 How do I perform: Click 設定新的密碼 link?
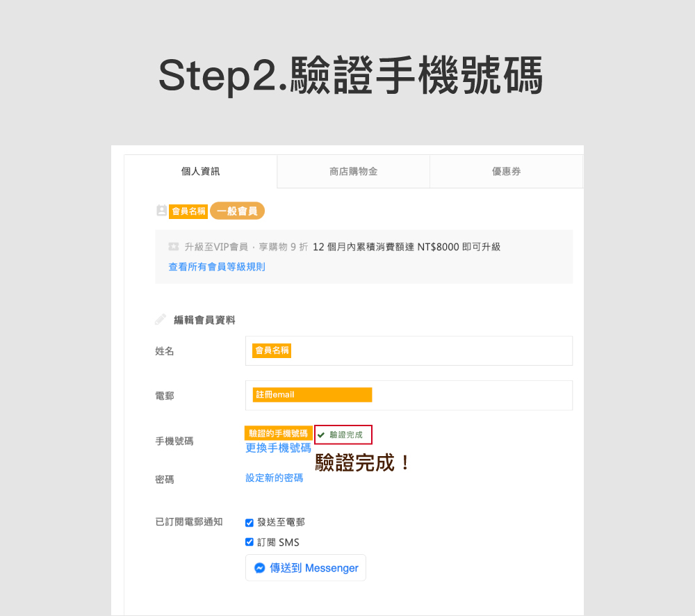pos(275,478)
